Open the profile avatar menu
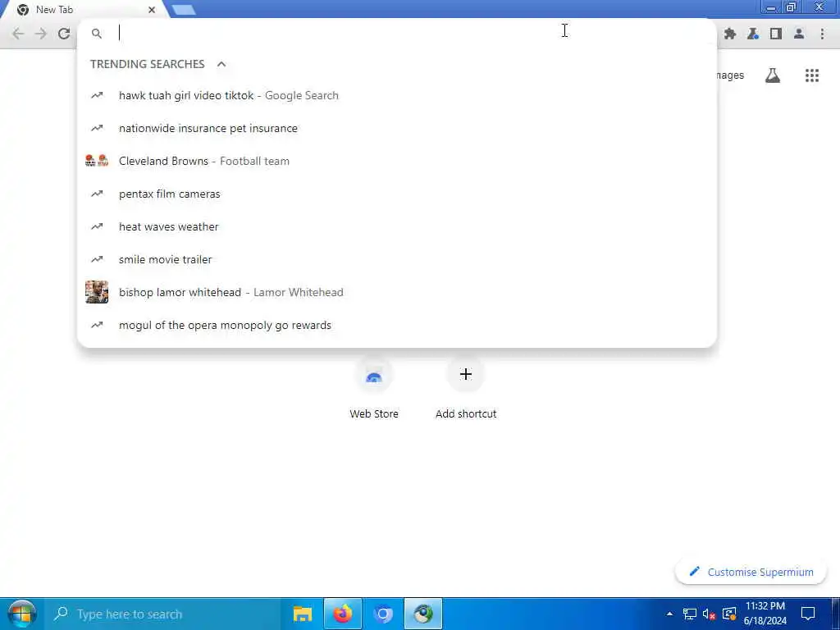The width and height of the screenshot is (840, 630). [x=799, y=34]
